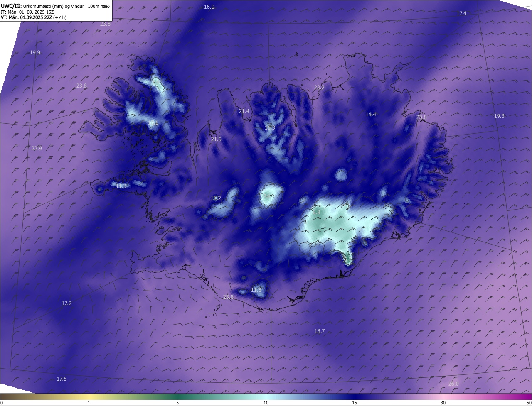This screenshot has height=406, width=532.
Task: Click the 30 tick on the color scale
Action: (x=443, y=403)
